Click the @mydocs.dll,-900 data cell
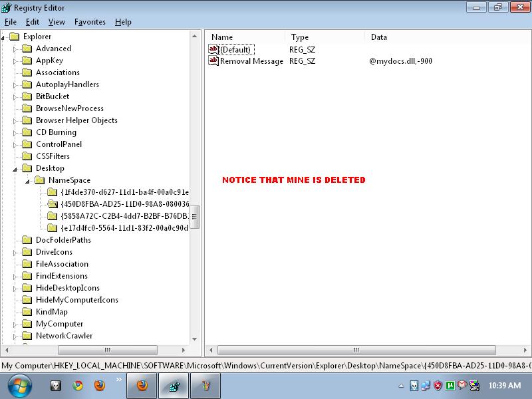Screen dimensions: 532x399 (x=400, y=61)
